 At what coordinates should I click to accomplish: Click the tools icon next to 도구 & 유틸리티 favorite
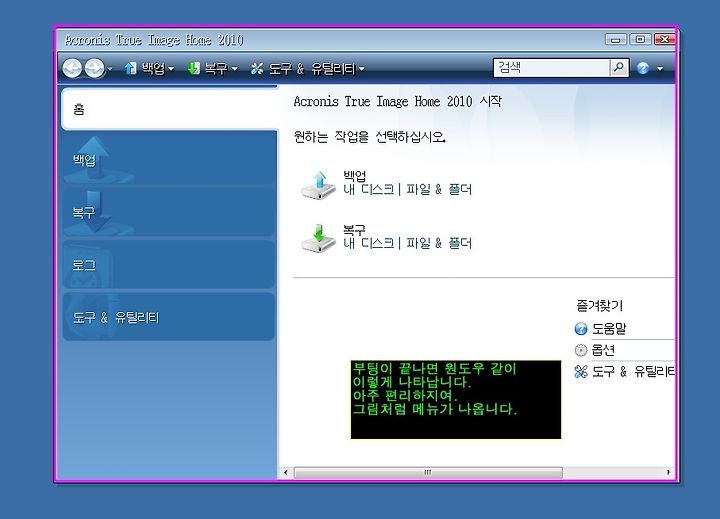pyautogui.click(x=581, y=372)
